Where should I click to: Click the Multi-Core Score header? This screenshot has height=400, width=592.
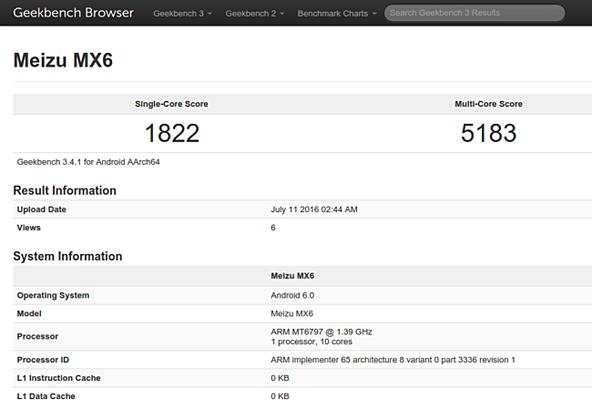click(489, 104)
